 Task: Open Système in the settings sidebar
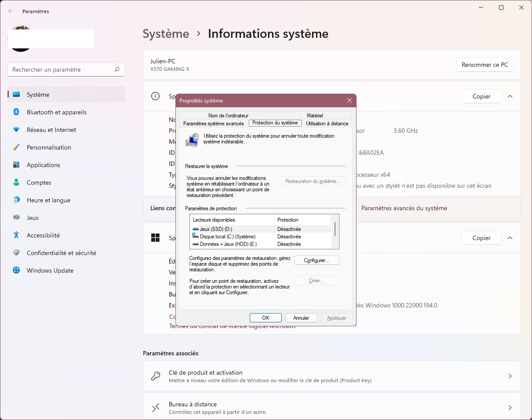pyautogui.click(x=66, y=95)
